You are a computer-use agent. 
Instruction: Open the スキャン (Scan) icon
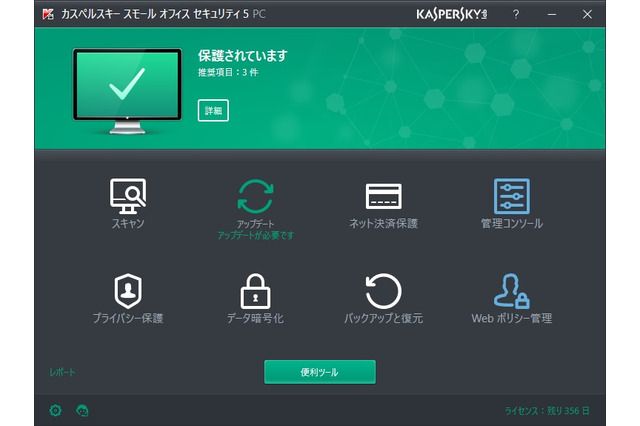(128, 196)
